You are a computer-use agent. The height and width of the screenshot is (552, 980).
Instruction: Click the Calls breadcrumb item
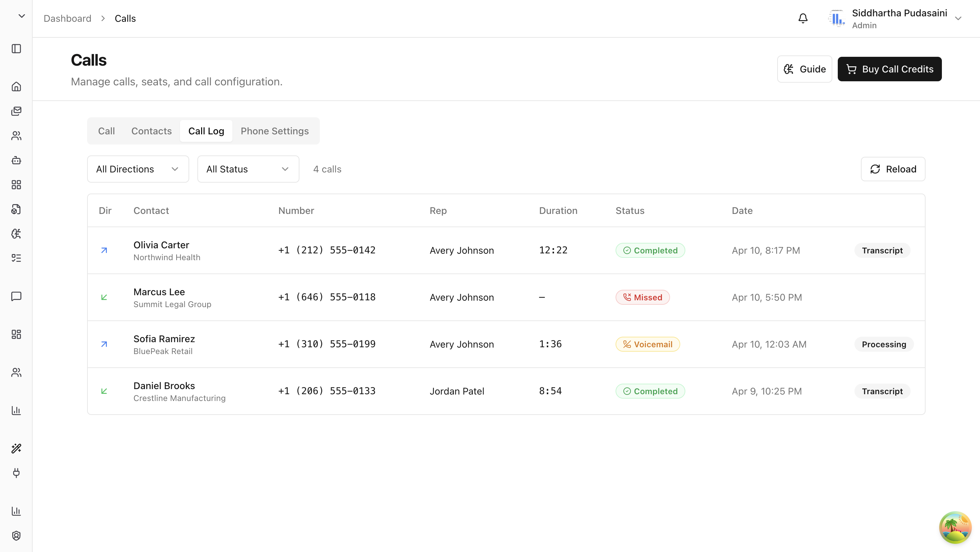[125, 19]
